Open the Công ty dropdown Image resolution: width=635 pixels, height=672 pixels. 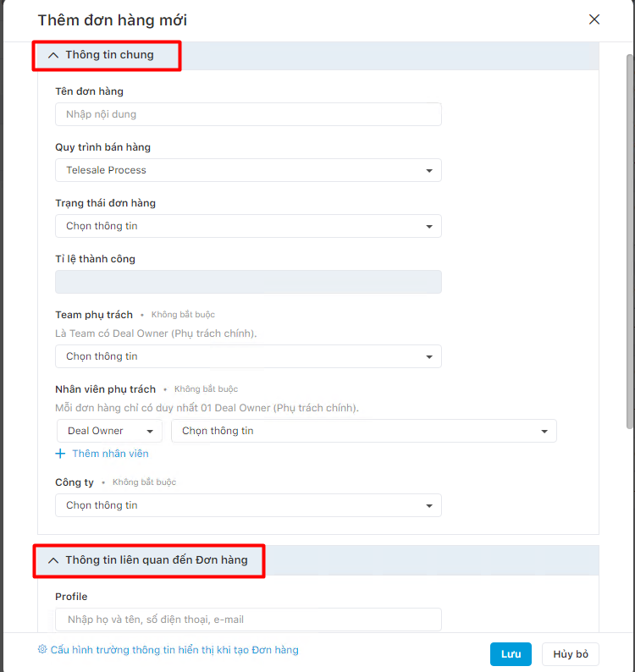tap(248, 505)
